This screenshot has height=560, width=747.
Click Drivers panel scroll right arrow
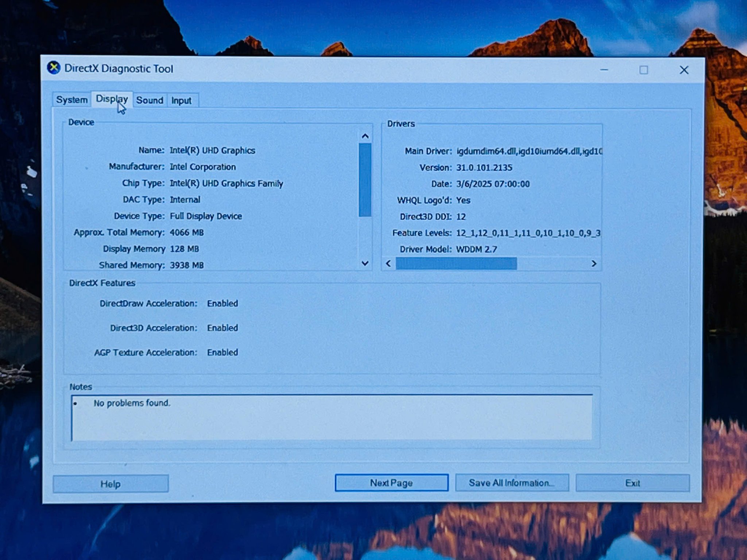tap(594, 263)
